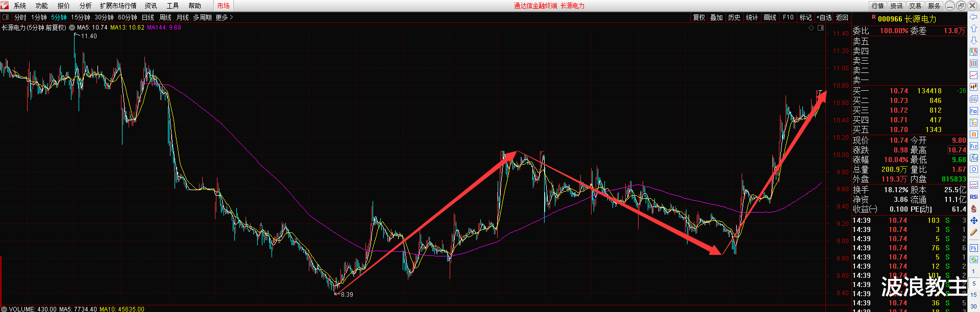Click the 返回 button
The width and height of the screenshot is (980, 312).
842,17
